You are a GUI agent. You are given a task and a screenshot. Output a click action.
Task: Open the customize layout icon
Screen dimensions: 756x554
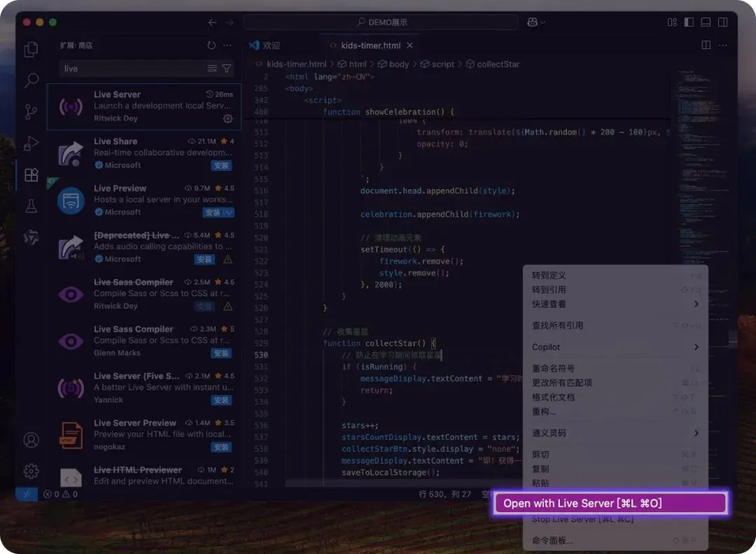(672, 22)
